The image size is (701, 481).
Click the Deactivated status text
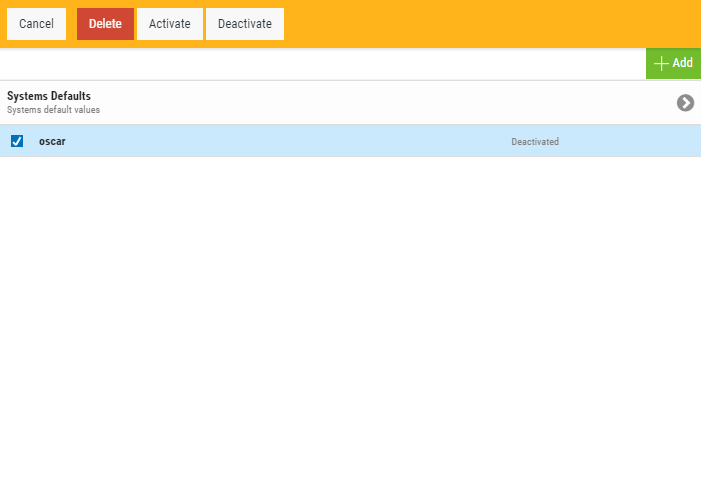[535, 142]
